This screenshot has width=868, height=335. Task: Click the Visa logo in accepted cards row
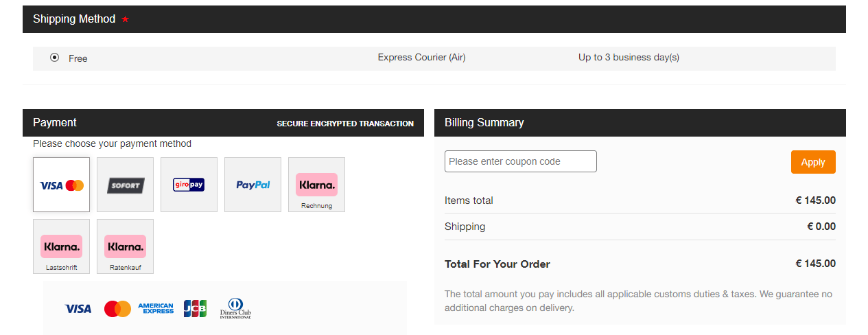[78, 309]
